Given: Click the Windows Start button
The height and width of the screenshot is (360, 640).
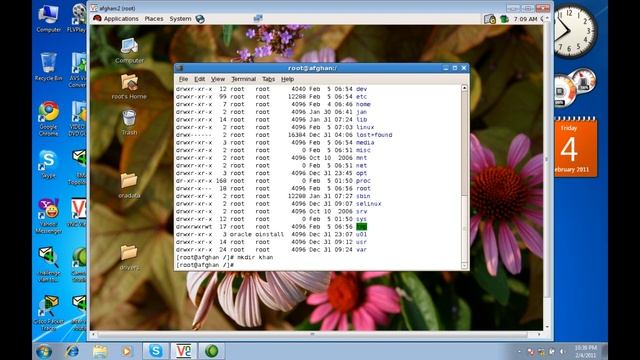Looking at the screenshot, I should [44, 351].
